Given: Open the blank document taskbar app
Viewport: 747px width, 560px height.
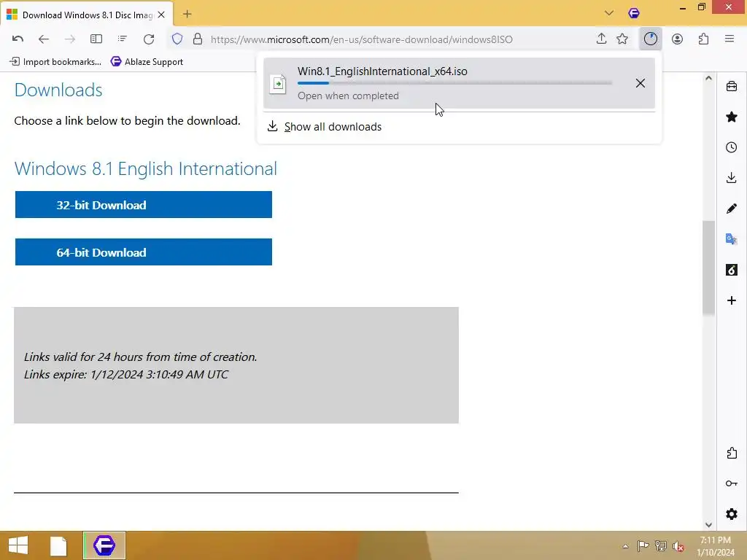Looking at the screenshot, I should [58, 545].
